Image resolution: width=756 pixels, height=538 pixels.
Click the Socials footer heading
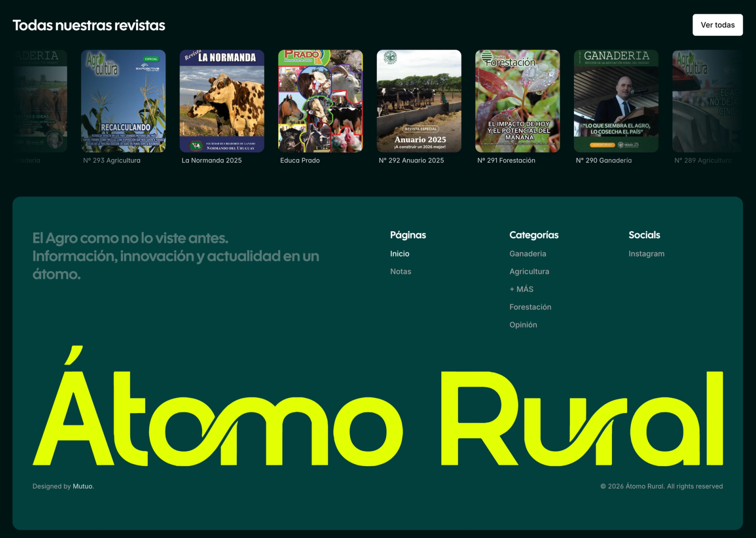click(644, 235)
